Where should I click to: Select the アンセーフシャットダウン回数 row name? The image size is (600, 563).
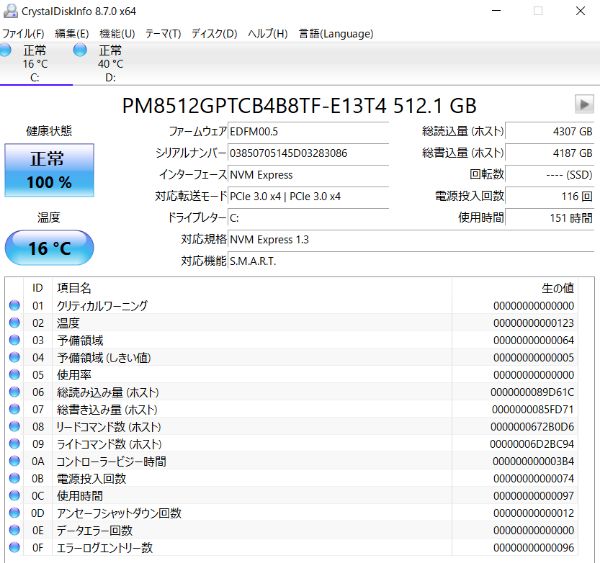click(x=119, y=513)
